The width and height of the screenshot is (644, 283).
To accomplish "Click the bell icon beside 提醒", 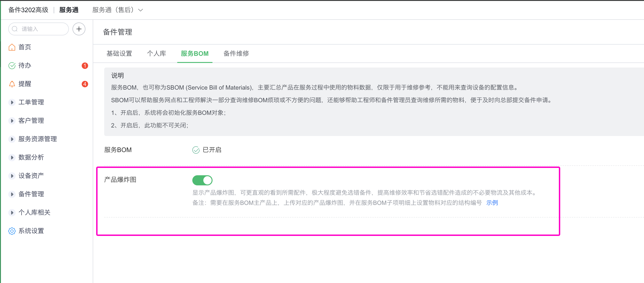I will [x=12, y=84].
